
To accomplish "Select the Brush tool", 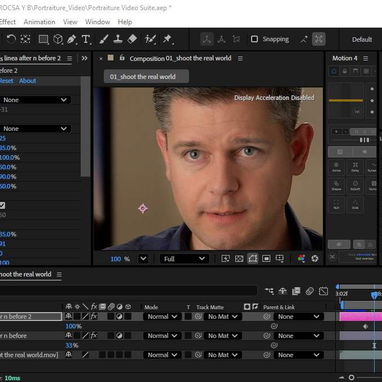I will pyautogui.click(x=104, y=39).
